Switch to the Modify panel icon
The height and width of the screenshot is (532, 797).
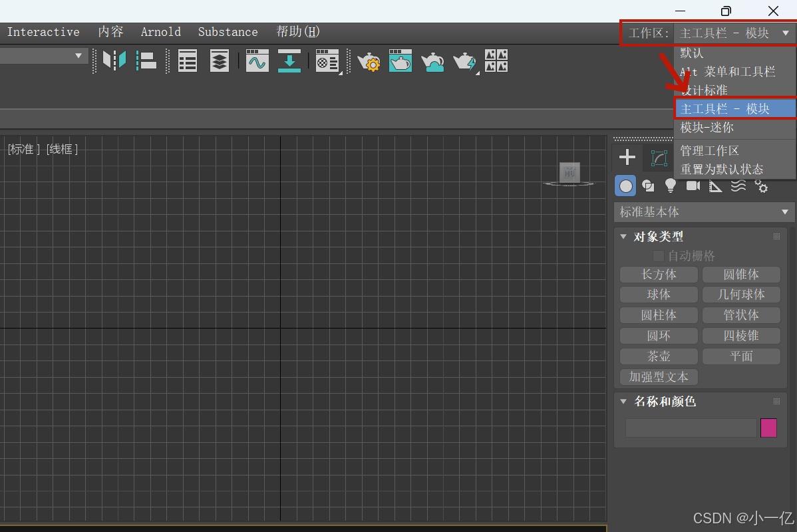(659, 158)
